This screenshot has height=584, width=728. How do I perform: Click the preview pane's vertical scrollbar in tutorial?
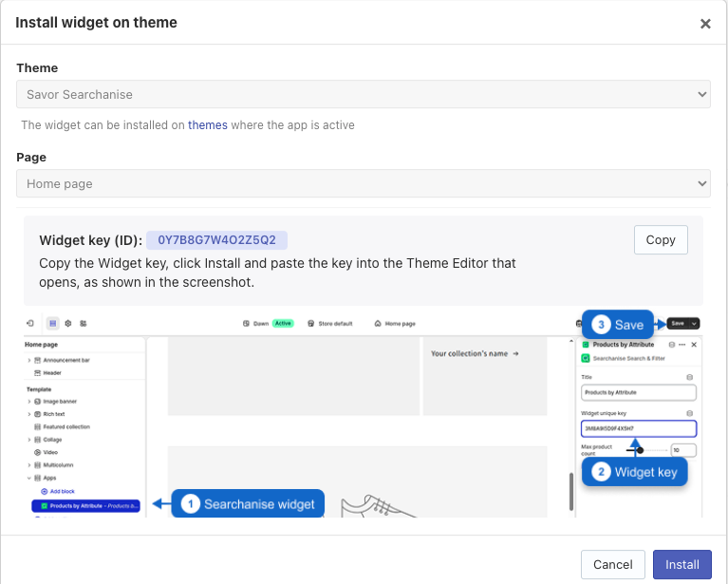click(571, 492)
